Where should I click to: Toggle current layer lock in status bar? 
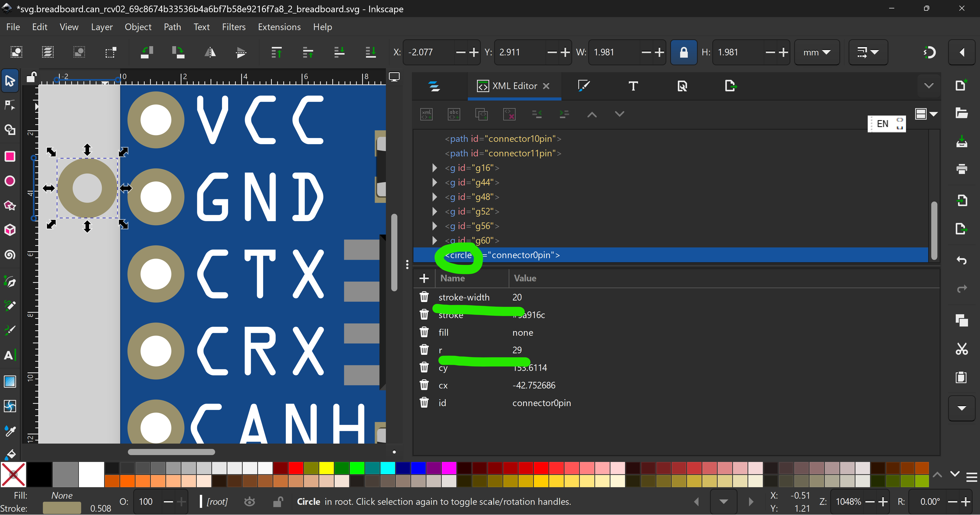[x=278, y=502]
